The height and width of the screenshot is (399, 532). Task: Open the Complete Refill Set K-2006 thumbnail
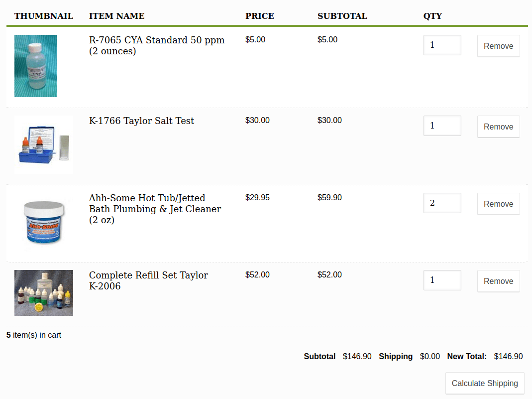coord(44,293)
